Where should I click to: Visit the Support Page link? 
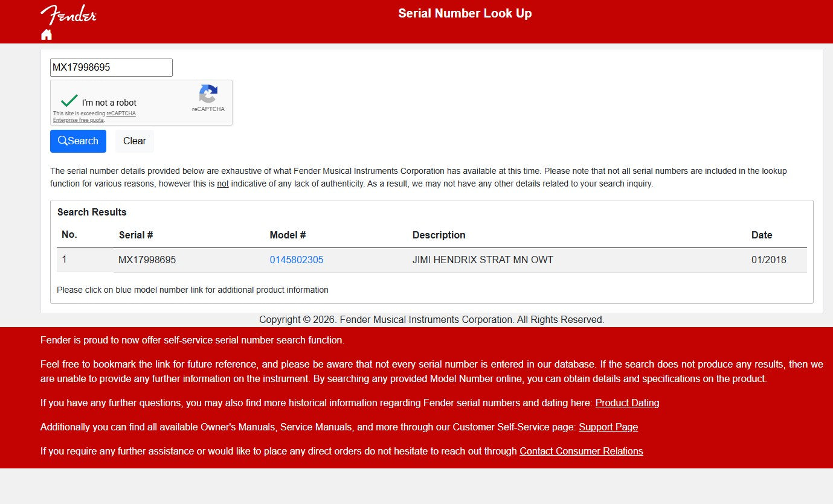click(x=608, y=427)
